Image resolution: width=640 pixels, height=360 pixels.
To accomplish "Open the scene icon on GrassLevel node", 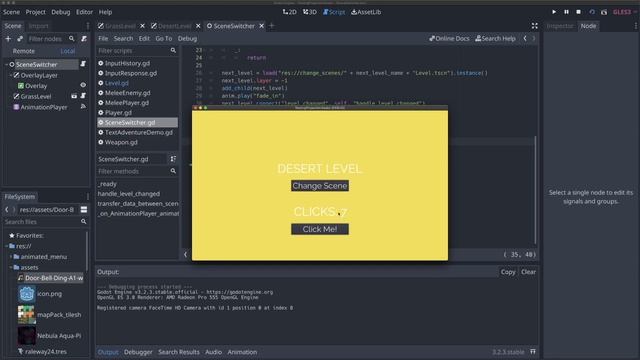I will coord(74,96).
